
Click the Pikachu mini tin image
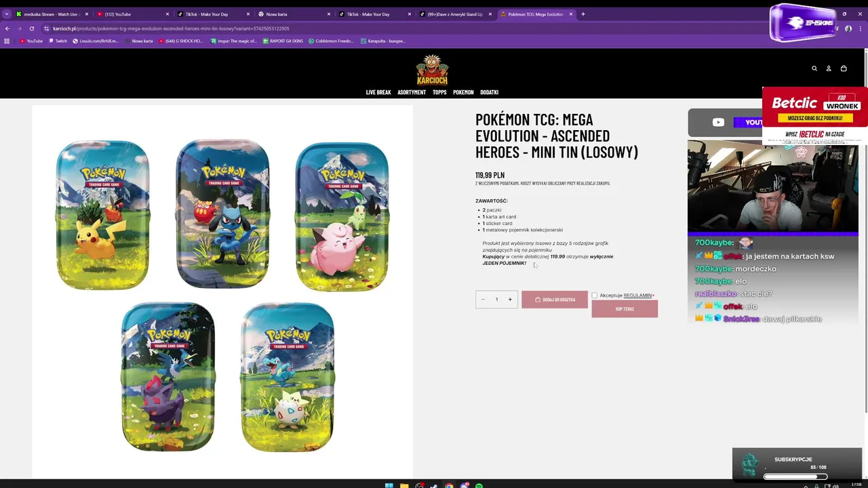(x=103, y=215)
